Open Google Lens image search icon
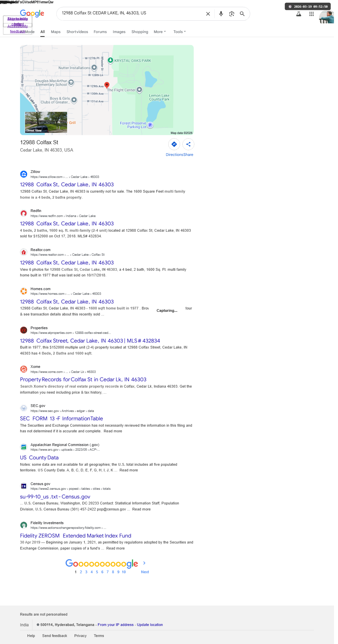This screenshot has width=338, height=644. pos(231,14)
